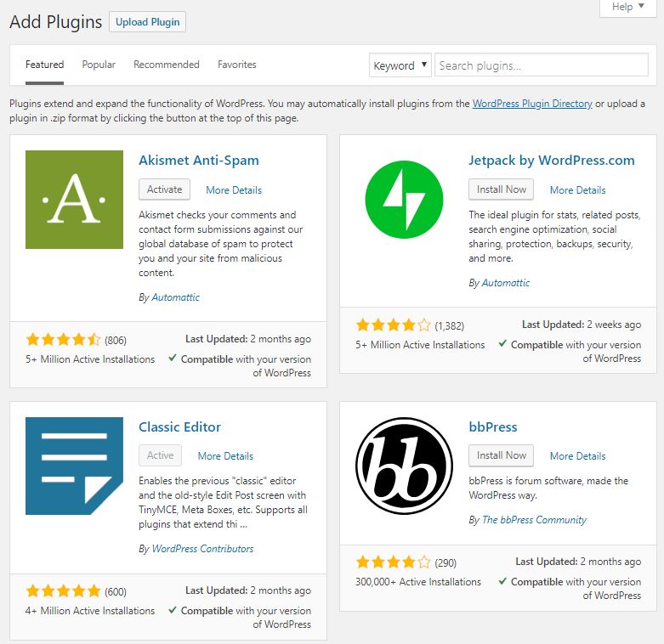Open More Details for bbPress
The height and width of the screenshot is (644, 664).
point(577,456)
